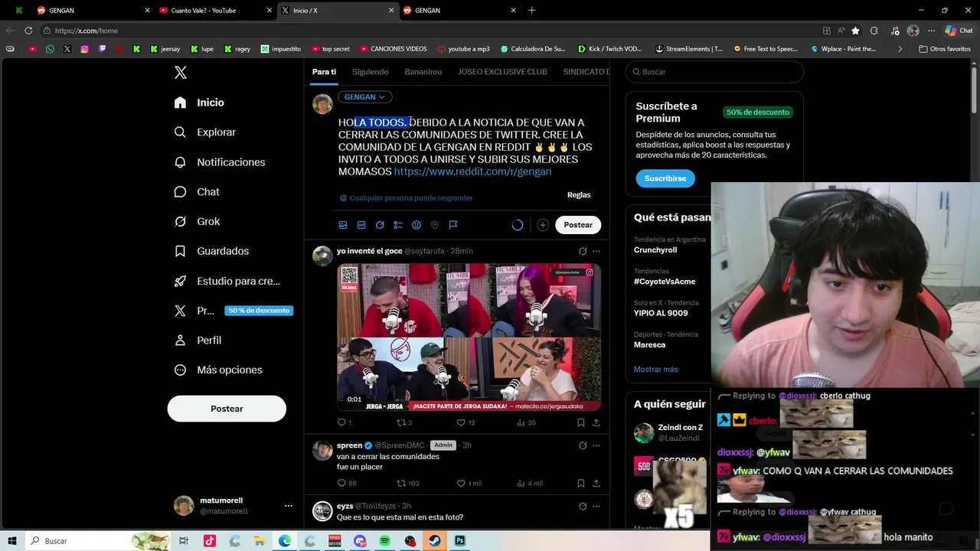Switch to the Bananirou tab
Screen dimensions: 980x551
coord(423,72)
